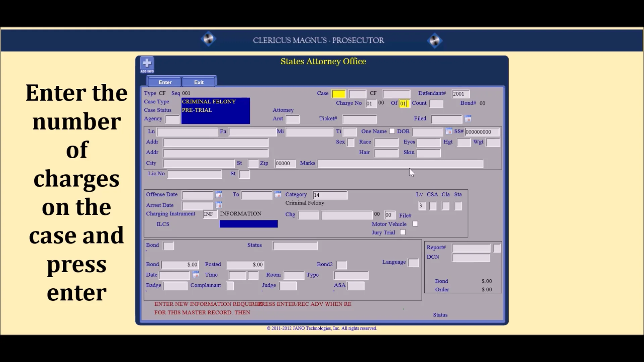Toggle the One Name checkbox
Image resolution: width=644 pixels, height=362 pixels.
pos(392,131)
